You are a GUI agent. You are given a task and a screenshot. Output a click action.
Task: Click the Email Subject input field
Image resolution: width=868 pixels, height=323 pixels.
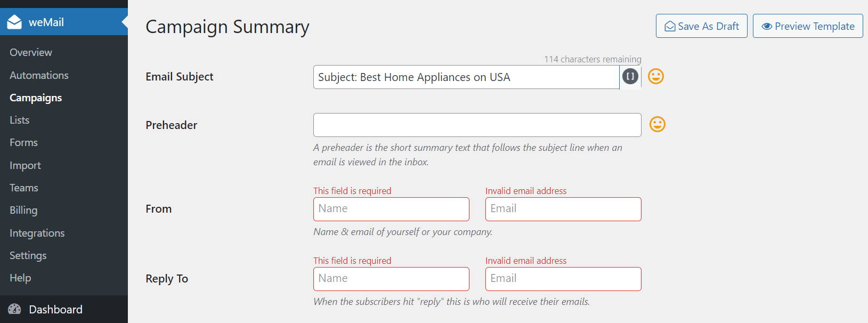tap(465, 77)
